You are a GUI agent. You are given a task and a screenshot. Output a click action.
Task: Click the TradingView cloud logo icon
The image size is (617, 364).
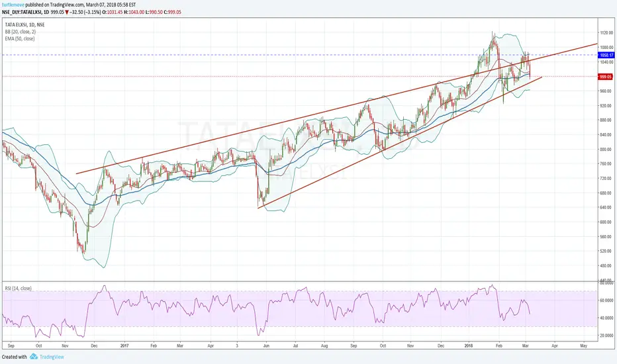coord(34,357)
